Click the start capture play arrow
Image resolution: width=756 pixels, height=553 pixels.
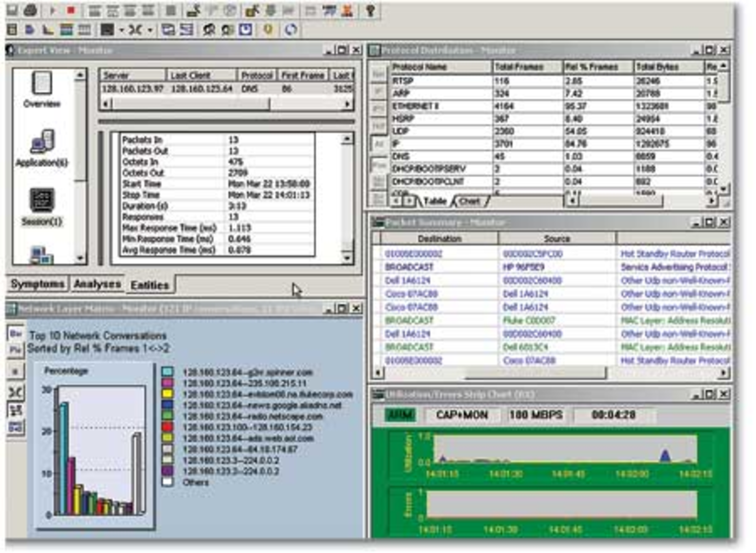(52, 11)
